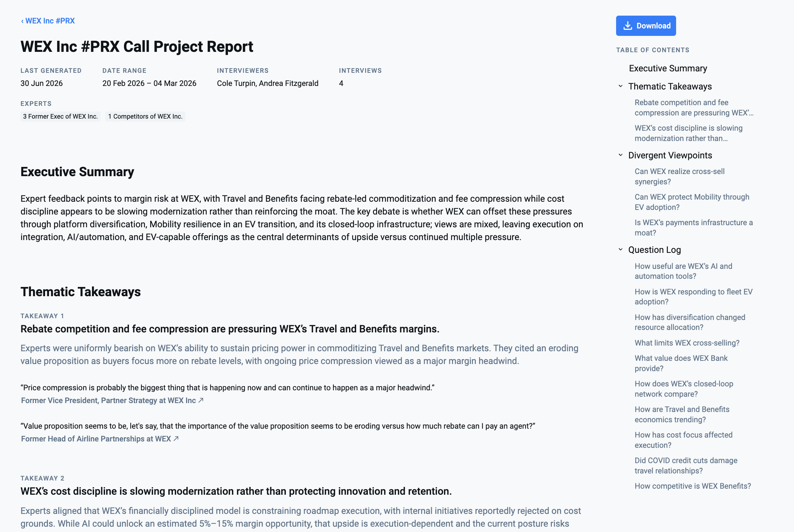Open 'What value does WEX Bank provide?'
Screen dimensions: 794x532
681,363
